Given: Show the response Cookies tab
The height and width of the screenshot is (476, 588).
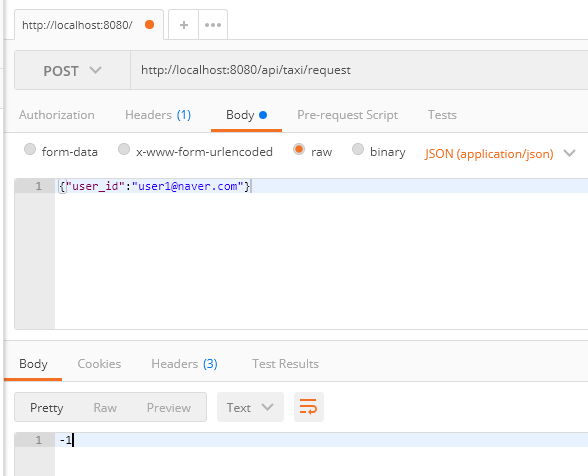Looking at the screenshot, I should click(x=99, y=364).
